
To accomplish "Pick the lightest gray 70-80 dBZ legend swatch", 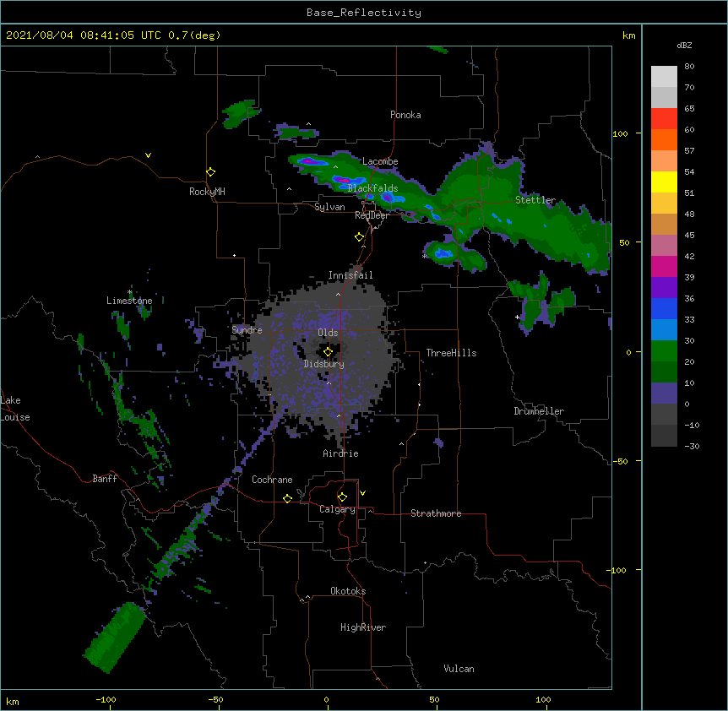I will (x=664, y=77).
